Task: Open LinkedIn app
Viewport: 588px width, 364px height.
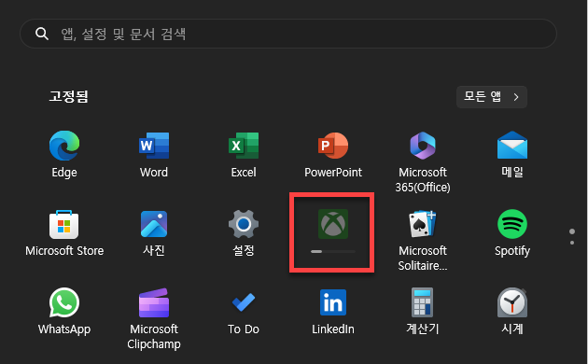Action: (x=333, y=311)
